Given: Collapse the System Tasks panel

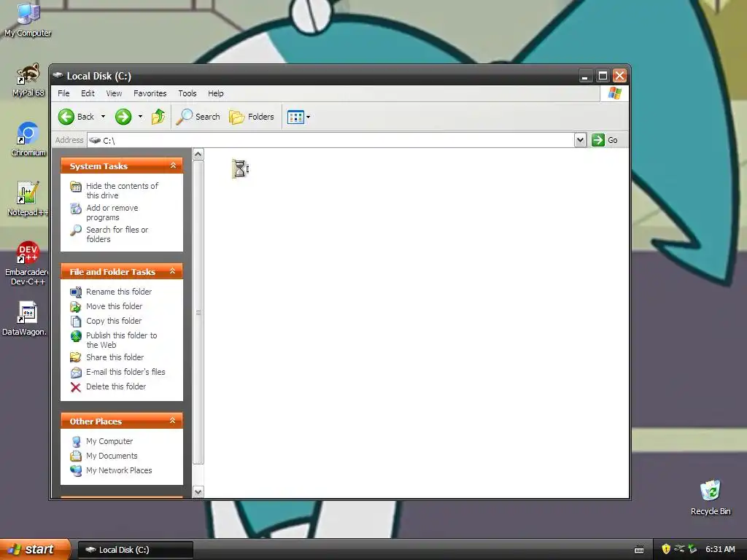Looking at the screenshot, I should (x=174, y=166).
